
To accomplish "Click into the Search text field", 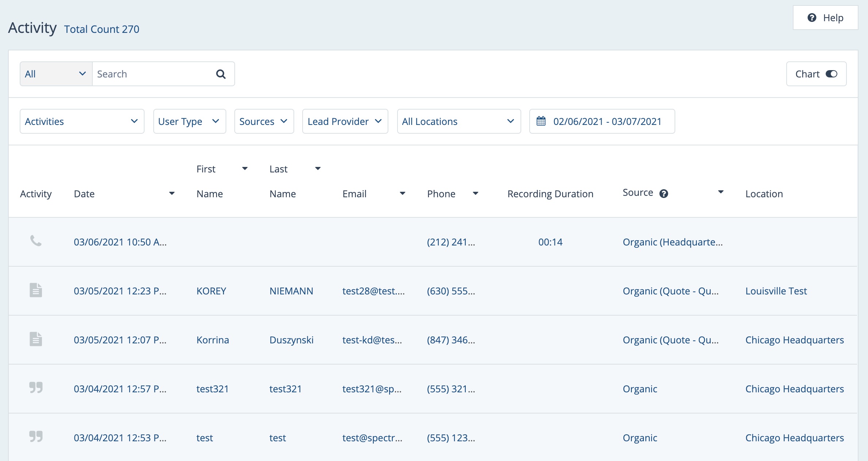I will (x=153, y=74).
